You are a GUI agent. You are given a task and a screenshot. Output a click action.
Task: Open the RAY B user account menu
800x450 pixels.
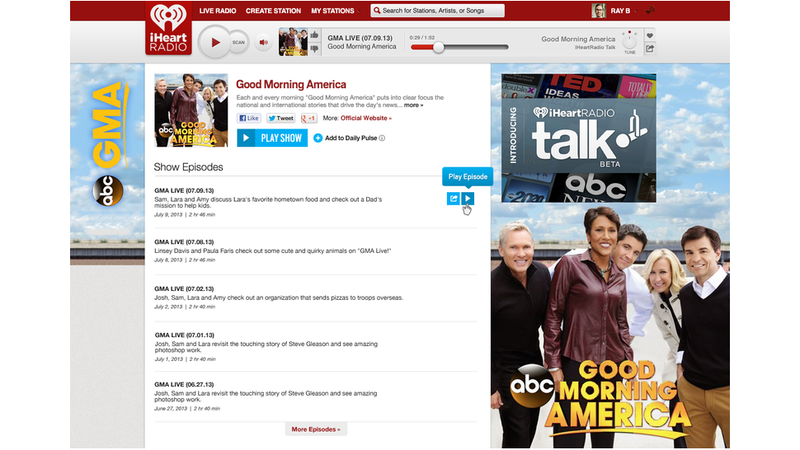pos(623,11)
